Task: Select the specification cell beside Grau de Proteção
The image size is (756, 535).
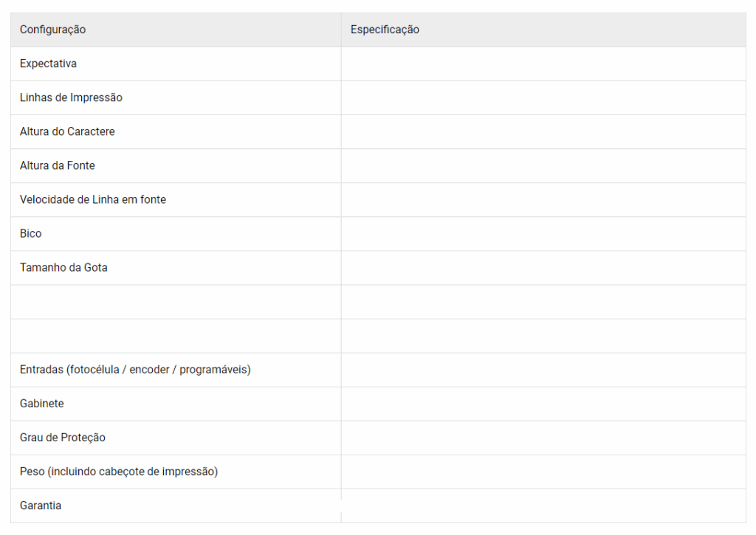Action: click(x=543, y=438)
